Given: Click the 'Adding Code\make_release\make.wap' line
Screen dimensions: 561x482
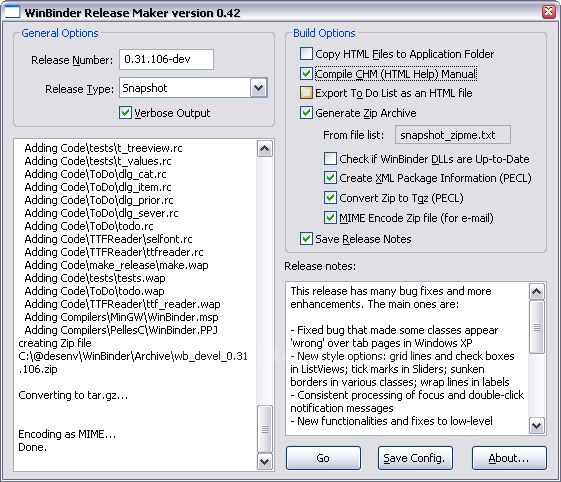Looking at the screenshot, I should click(x=116, y=265).
